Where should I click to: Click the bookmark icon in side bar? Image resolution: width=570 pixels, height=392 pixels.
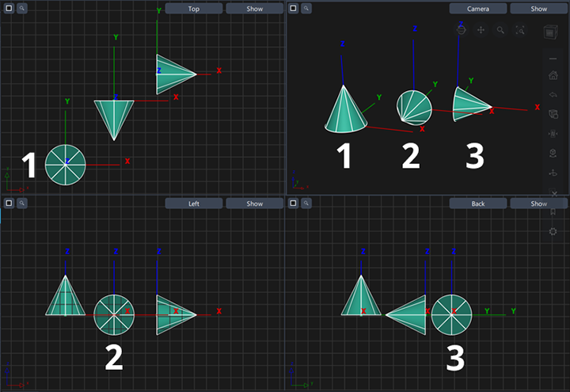pyautogui.click(x=553, y=212)
